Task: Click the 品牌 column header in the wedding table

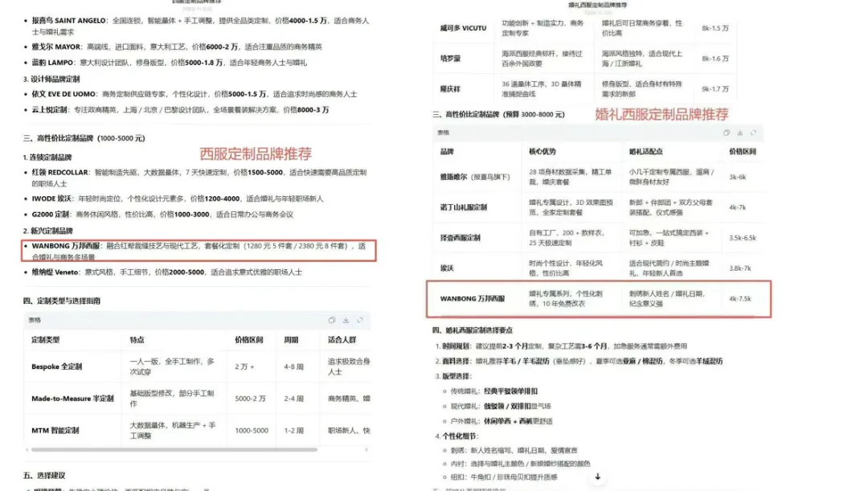Action: tap(447, 153)
